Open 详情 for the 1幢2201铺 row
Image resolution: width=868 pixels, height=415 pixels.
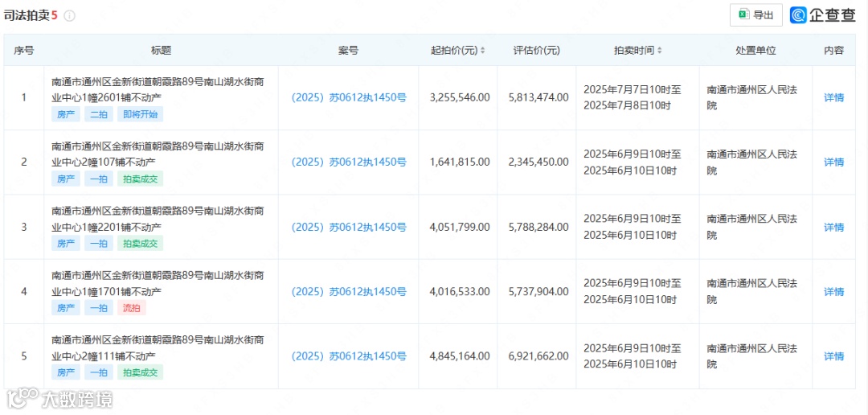(x=833, y=227)
